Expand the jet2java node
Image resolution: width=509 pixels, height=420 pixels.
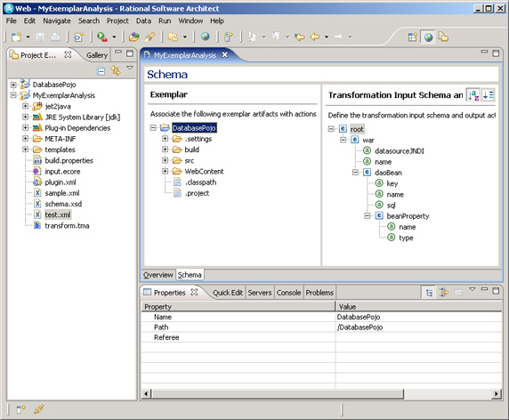tap(25, 106)
